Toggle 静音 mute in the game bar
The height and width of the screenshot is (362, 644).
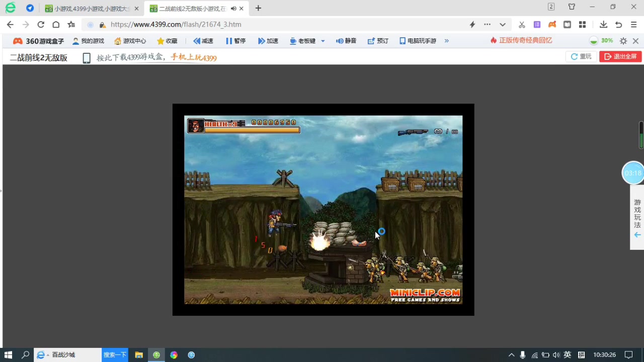coord(346,41)
